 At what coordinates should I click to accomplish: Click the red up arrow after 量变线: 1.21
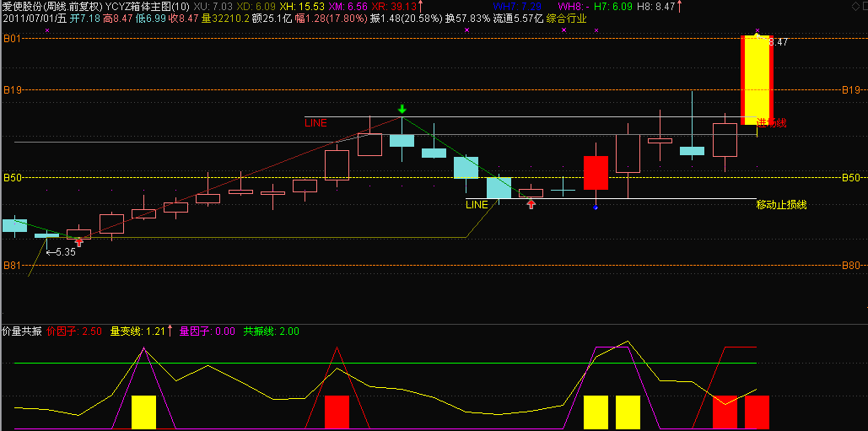[x=170, y=331]
